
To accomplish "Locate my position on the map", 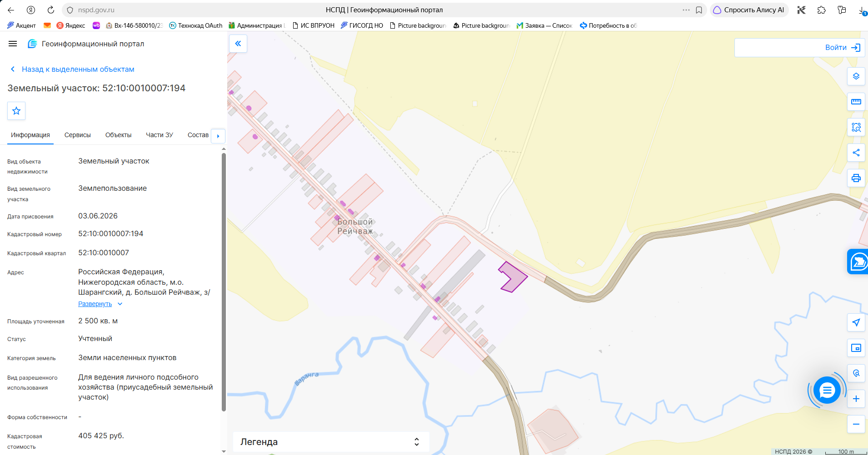I will point(856,322).
